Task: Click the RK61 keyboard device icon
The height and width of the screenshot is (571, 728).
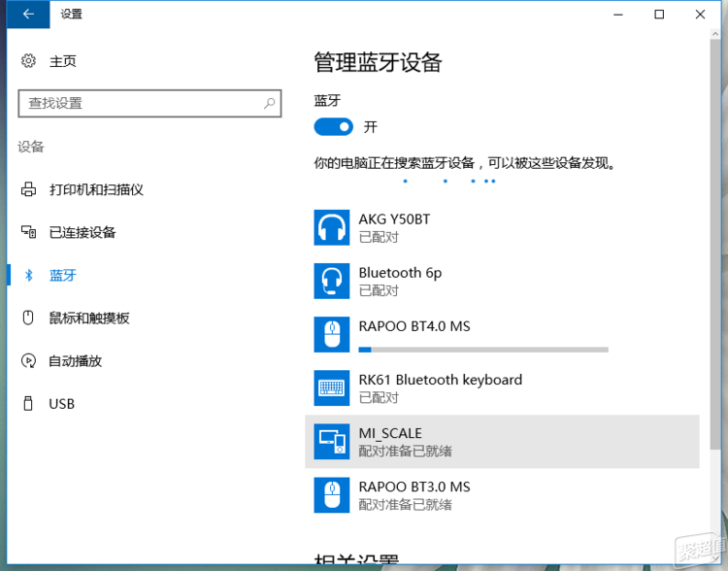Action: coord(332,387)
